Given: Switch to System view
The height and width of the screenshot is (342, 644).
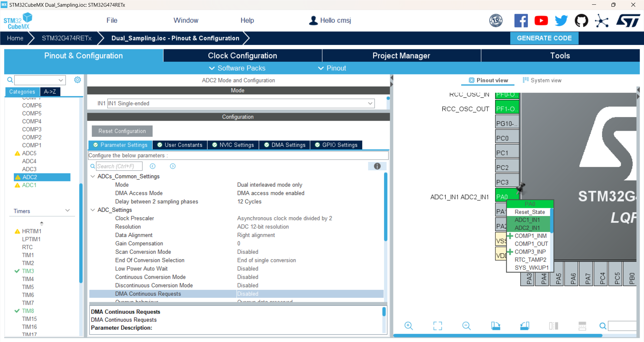Looking at the screenshot, I should 542,80.
